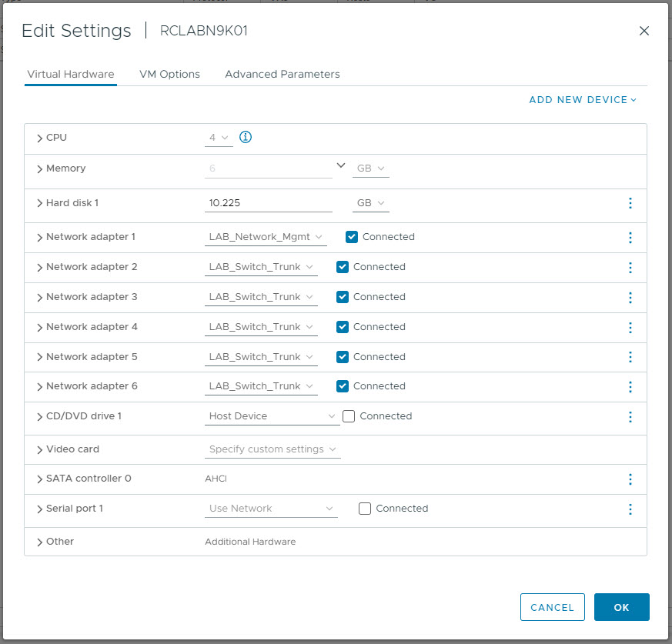Click the OK button
The image size is (672, 644).
621,607
